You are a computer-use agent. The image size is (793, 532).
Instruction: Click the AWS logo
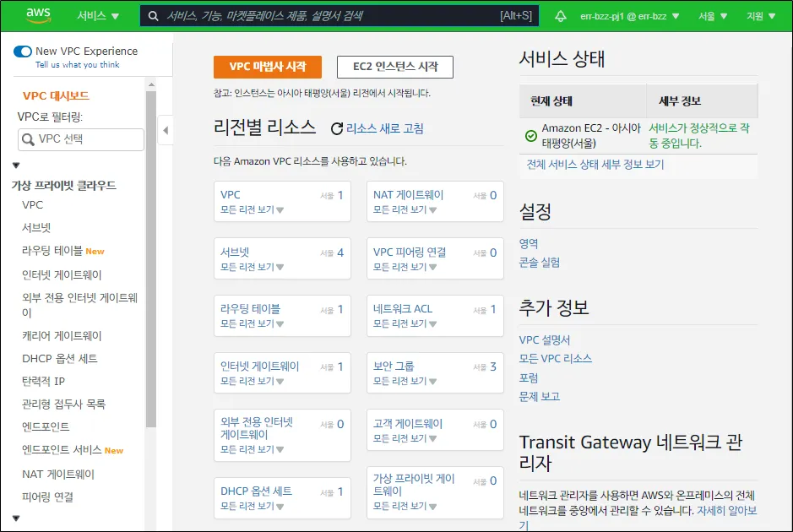39,15
